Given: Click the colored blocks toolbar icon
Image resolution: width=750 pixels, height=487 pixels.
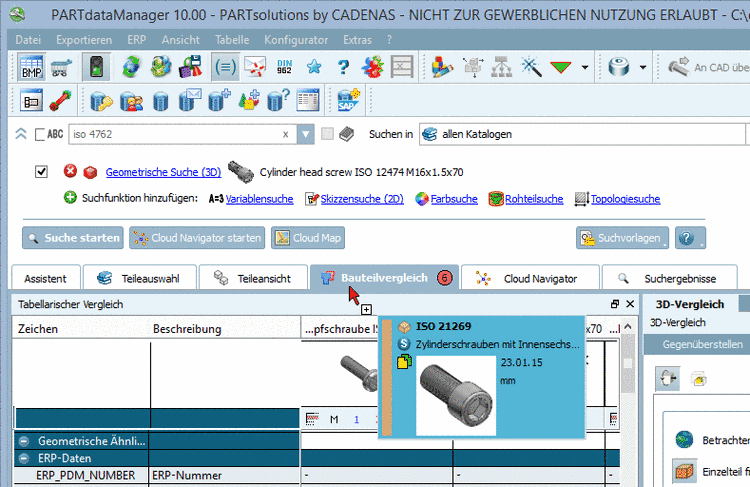Looking at the screenshot, I should 441,67.
